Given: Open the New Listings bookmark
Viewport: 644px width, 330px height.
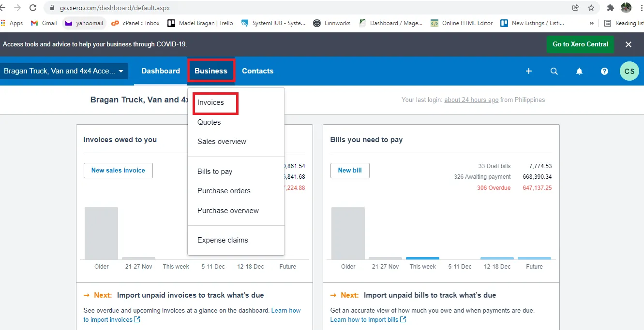Looking at the screenshot, I should point(532,23).
